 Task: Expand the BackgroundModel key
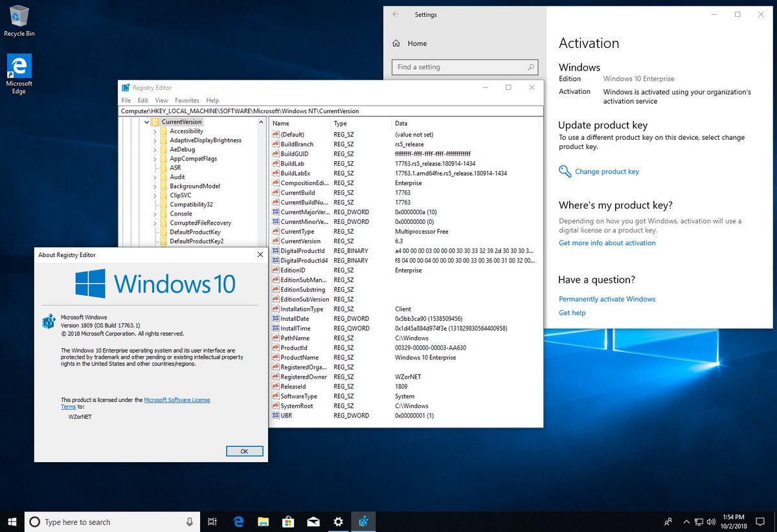[x=155, y=186]
